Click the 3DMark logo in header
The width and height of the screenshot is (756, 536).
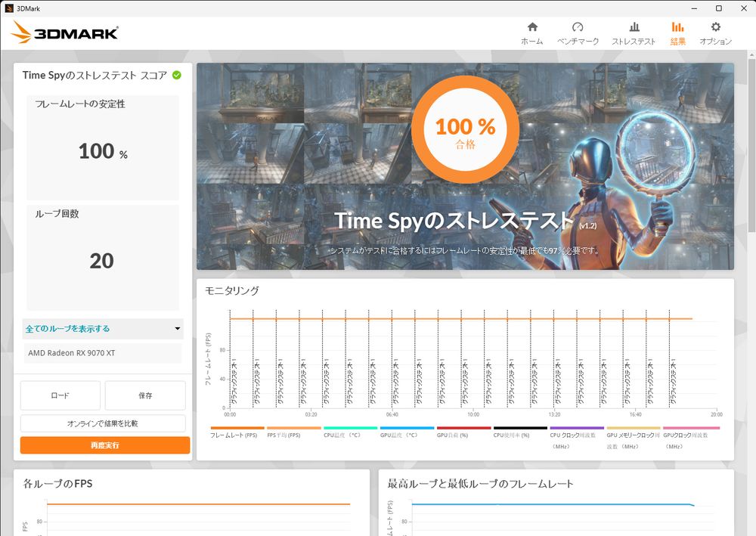point(64,33)
